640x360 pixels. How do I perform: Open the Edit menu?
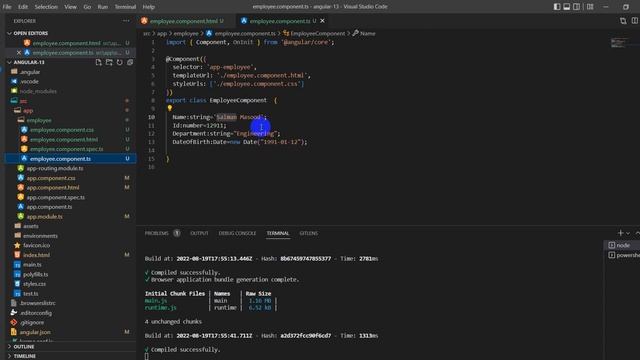point(23,7)
